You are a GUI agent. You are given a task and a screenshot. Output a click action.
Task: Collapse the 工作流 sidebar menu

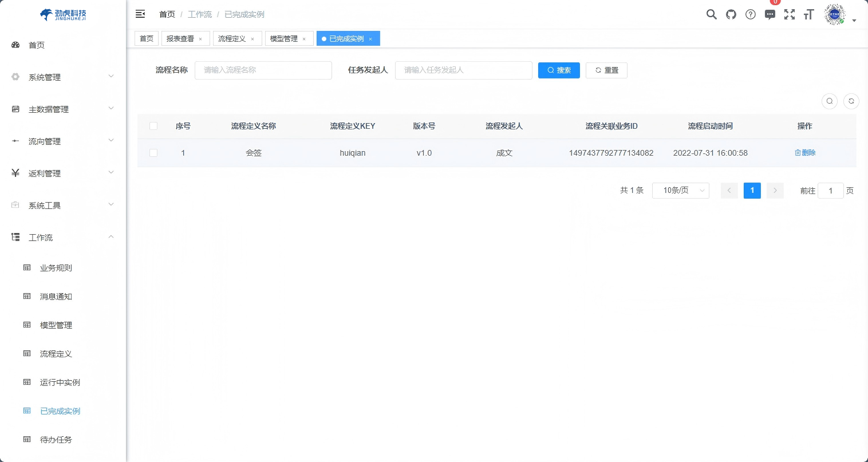click(63, 238)
